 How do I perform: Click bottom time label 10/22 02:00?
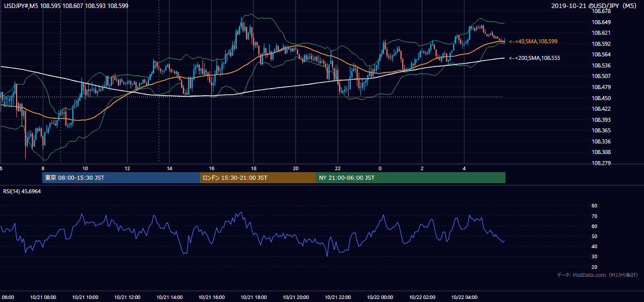tap(422, 297)
